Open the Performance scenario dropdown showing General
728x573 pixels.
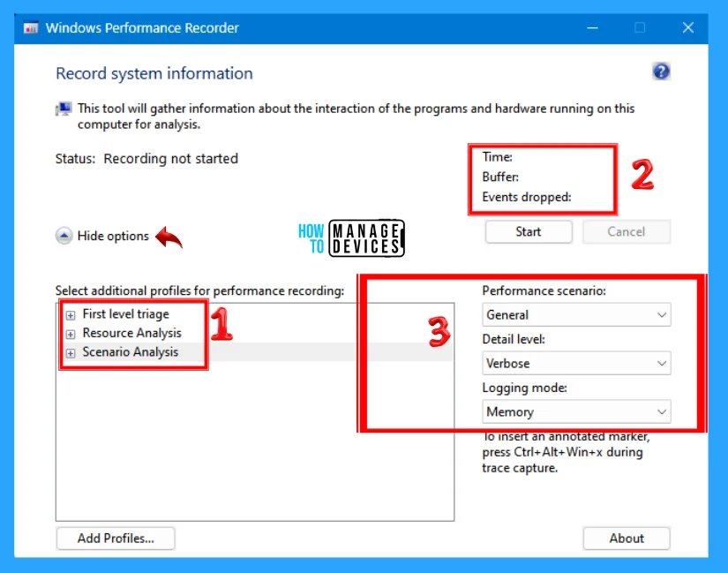click(576, 314)
